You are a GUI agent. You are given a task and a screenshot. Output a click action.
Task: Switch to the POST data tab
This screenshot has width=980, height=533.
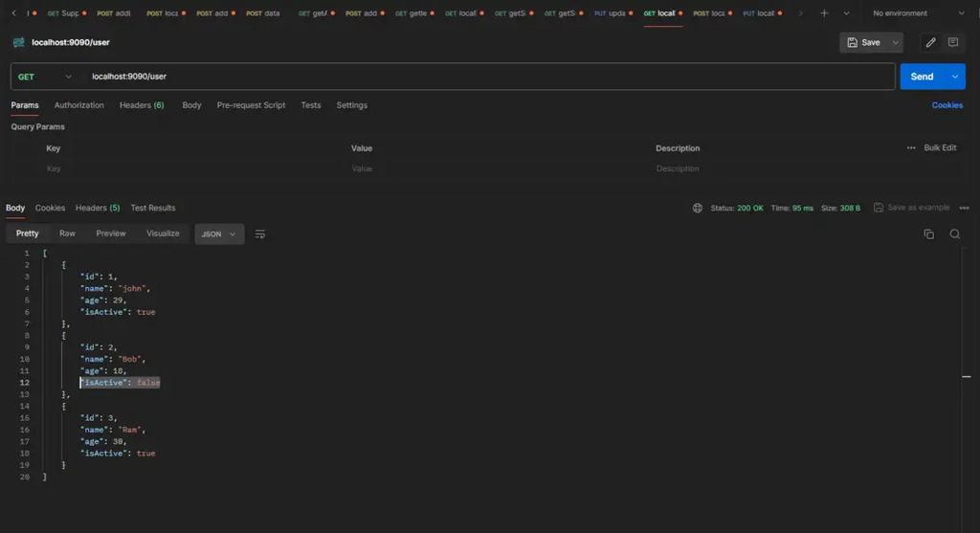click(x=262, y=13)
